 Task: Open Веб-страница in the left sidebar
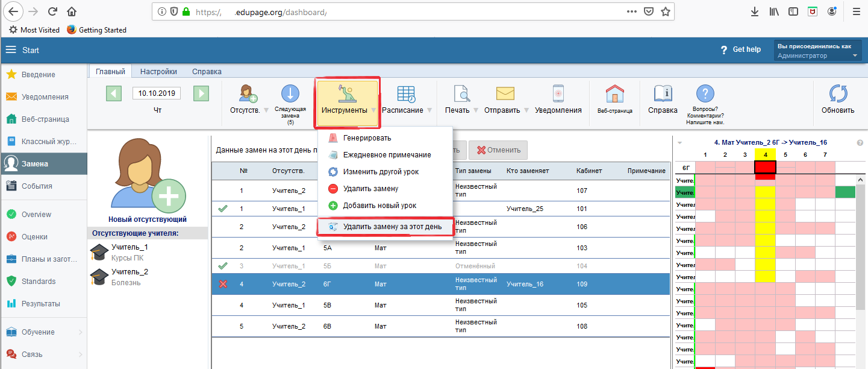click(x=43, y=119)
